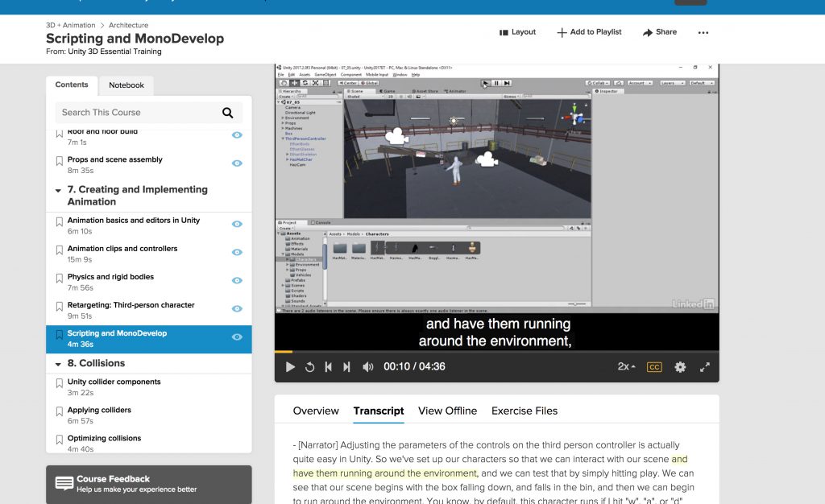
Task: Skip to the next video
Action: 346,367
